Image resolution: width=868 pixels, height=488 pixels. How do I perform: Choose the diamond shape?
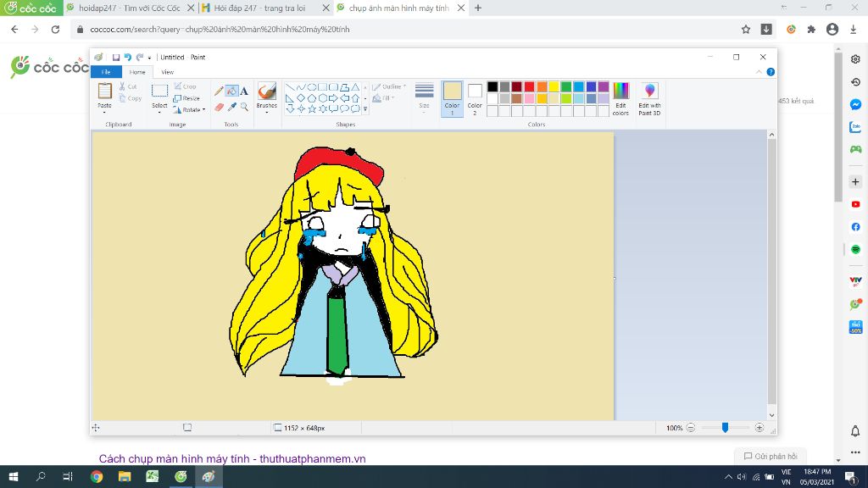(301, 98)
